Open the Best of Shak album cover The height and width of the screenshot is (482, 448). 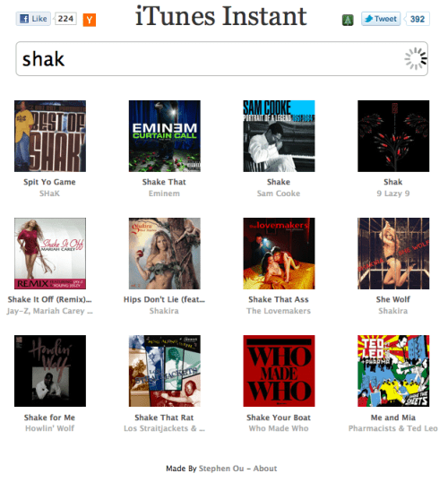pyautogui.click(x=50, y=136)
